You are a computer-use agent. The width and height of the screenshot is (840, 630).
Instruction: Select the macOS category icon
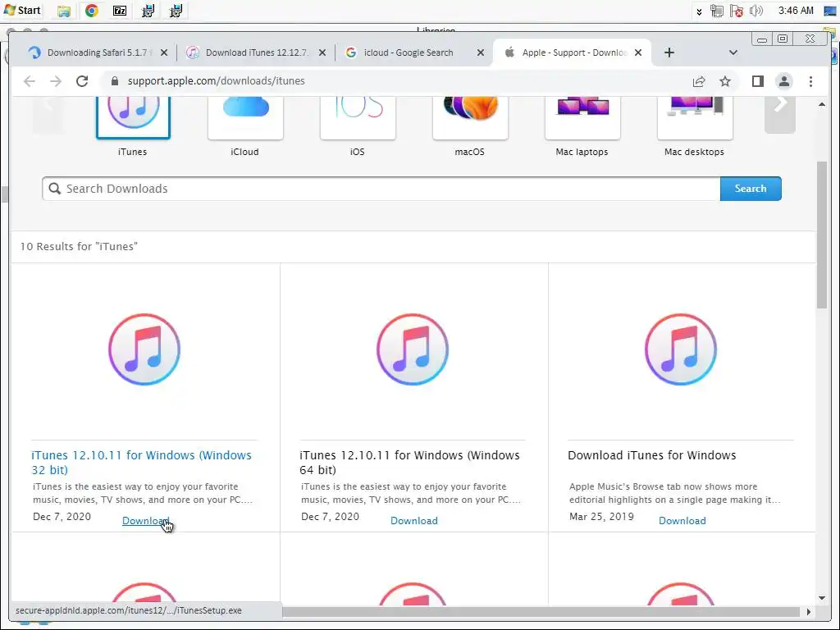tap(470, 116)
